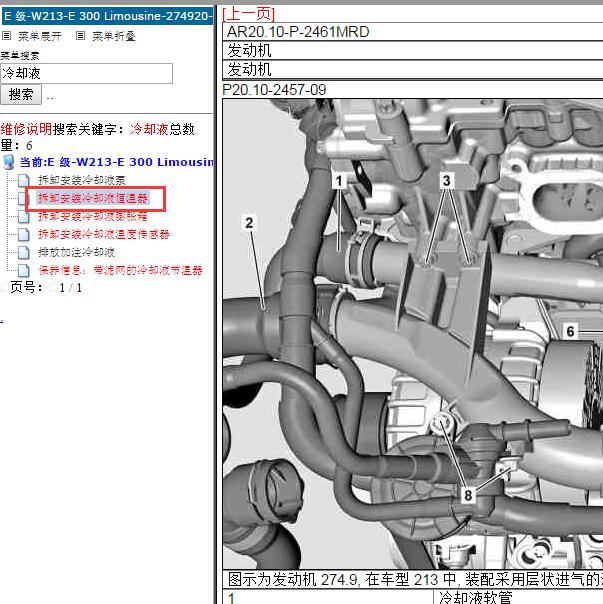Click the engine diagram image
This screenshot has height=604, width=603.
point(413,334)
